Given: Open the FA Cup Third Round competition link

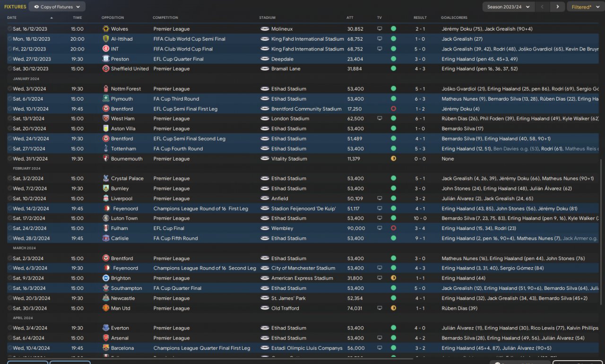Looking at the screenshot, I should (x=176, y=99).
